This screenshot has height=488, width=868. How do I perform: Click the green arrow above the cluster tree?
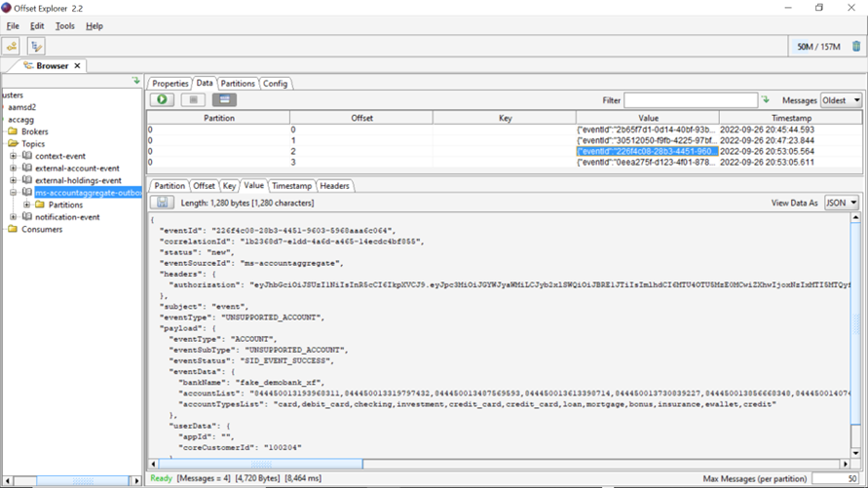coord(135,81)
